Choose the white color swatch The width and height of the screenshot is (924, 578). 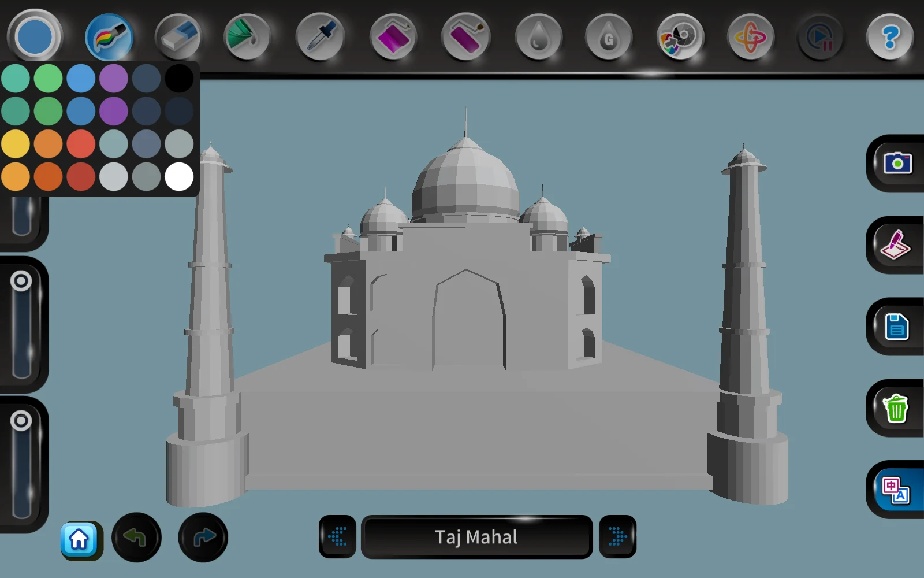click(179, 176)
